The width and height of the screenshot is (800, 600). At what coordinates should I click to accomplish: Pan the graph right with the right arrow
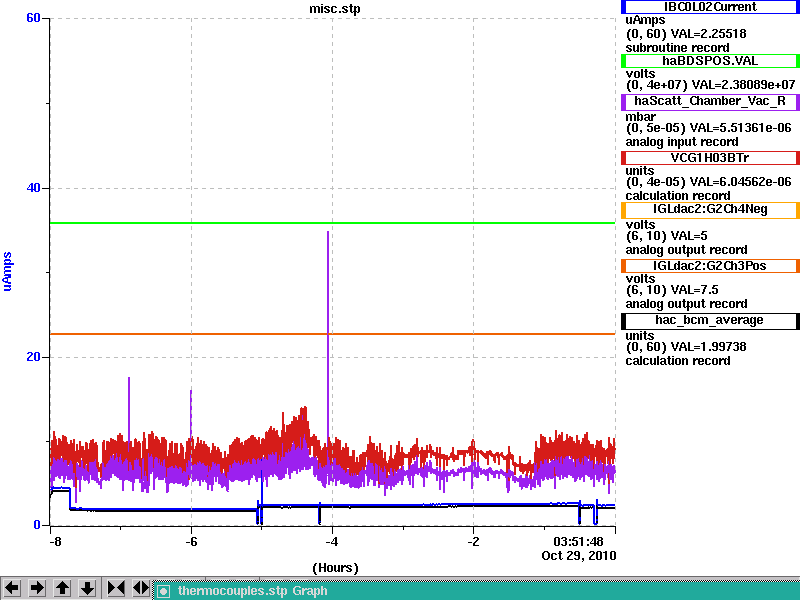pyautogui.click(x=37, y=588)
